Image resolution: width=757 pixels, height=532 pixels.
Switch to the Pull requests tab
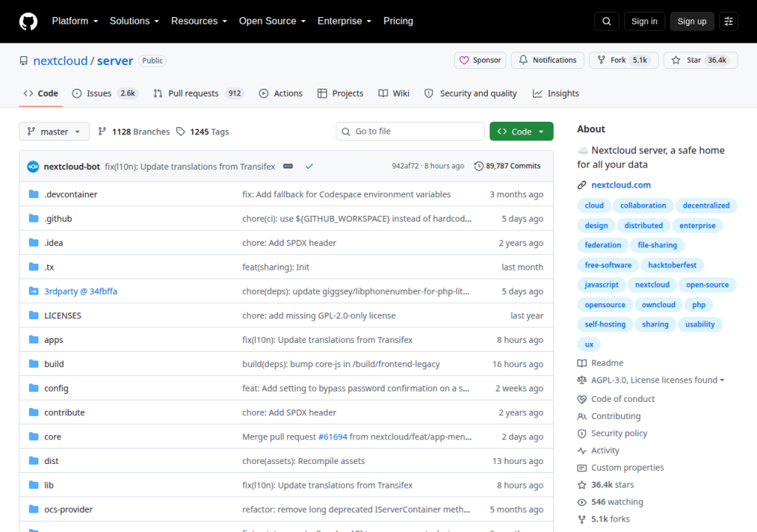click(x=198, y=94)
